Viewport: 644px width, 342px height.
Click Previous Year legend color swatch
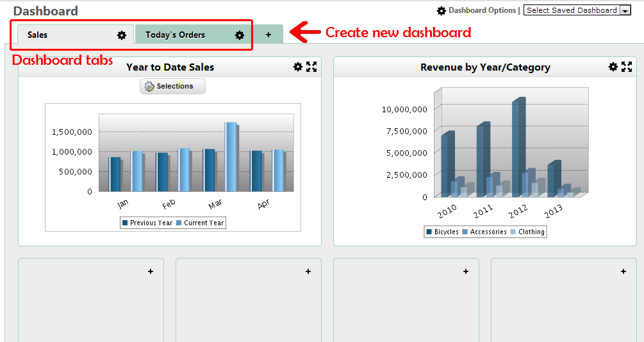click(x=125, y=223)
